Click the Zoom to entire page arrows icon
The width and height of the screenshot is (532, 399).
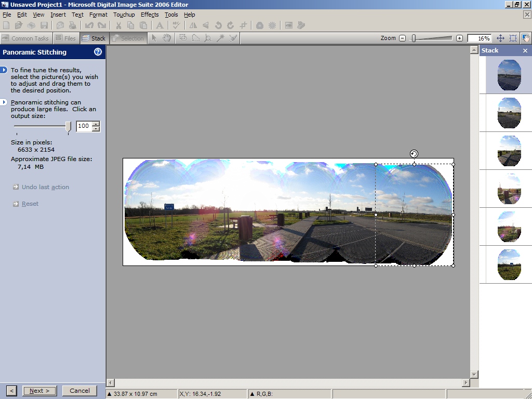pyautogui.click(x=500, y=38)
